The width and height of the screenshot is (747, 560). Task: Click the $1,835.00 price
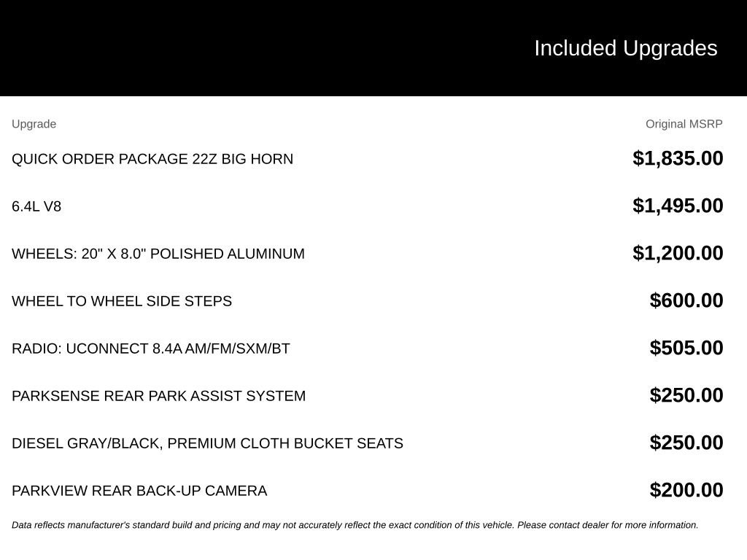coord(678,158)
